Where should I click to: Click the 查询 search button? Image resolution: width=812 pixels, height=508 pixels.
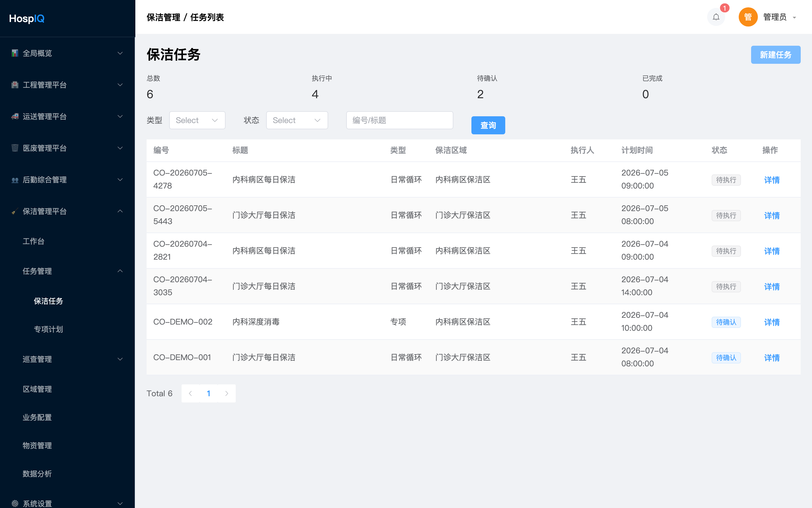coord(488,125)
